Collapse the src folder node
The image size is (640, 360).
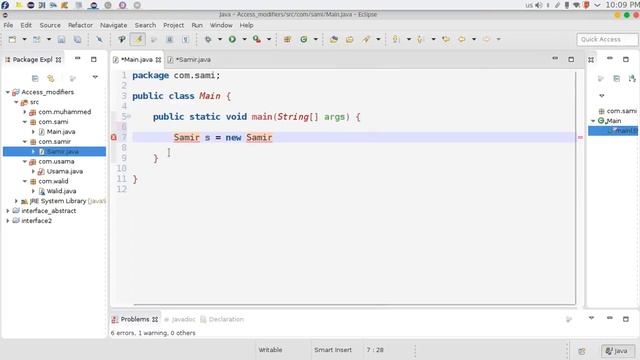pyautogui.click(x=16, y=102)
